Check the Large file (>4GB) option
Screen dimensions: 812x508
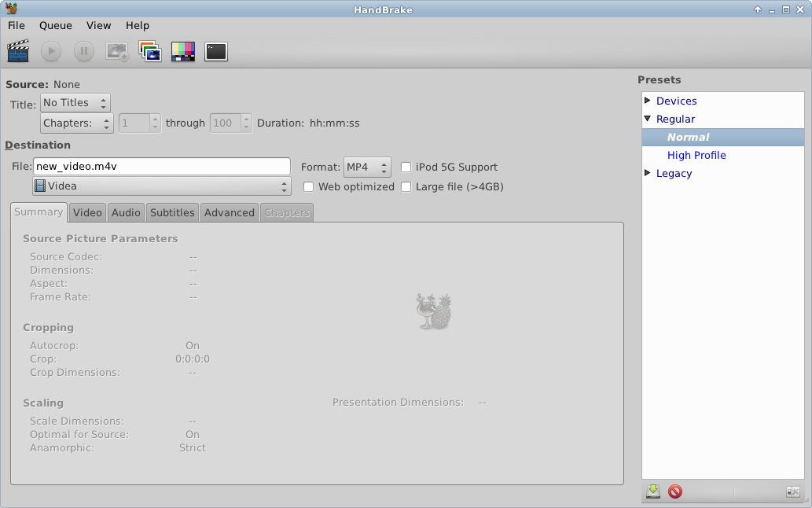(406, 186)
